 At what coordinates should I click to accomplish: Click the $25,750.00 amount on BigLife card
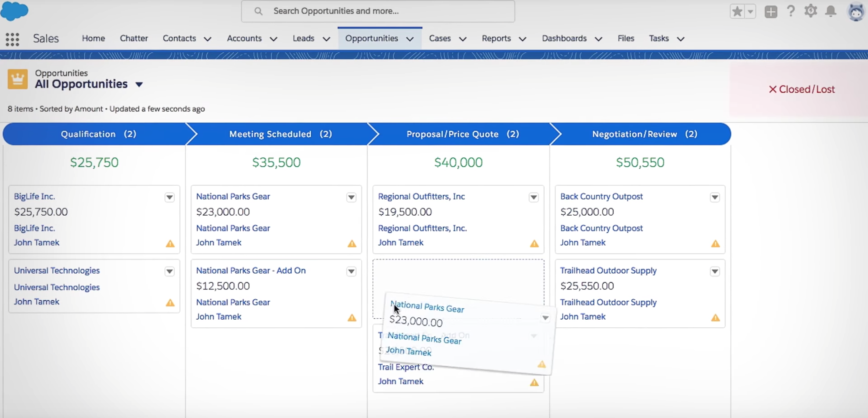click(x=41, y=212)
